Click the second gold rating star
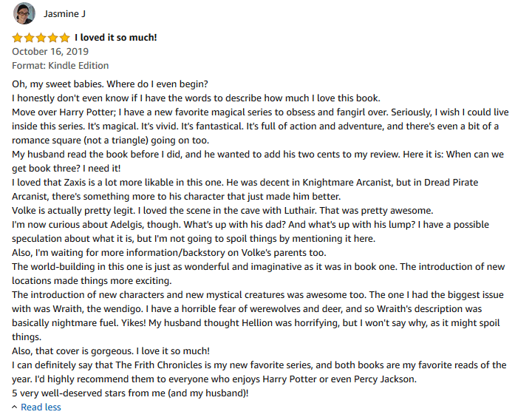 point(30,38)
